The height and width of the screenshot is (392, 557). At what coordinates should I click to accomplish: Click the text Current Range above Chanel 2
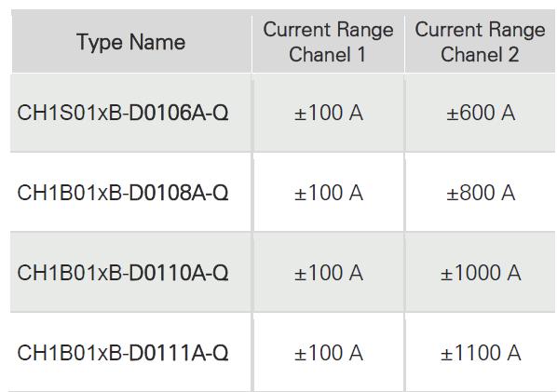pos(481,30)
